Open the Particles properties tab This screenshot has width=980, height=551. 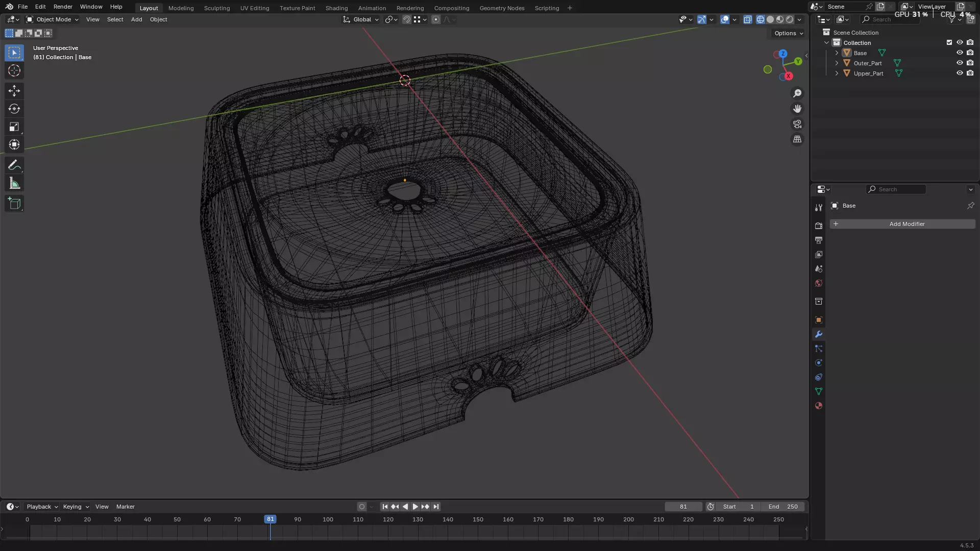[819, 348]
